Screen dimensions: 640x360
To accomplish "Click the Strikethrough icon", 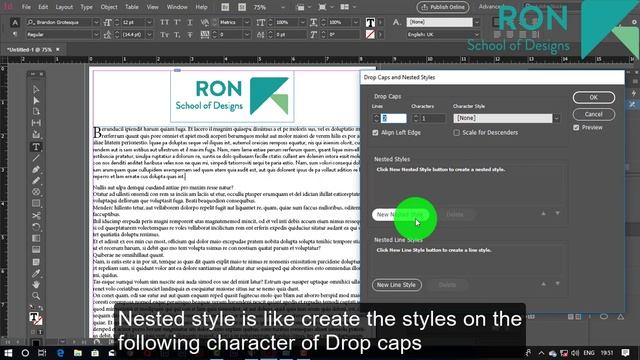I will tap(190, 35).
